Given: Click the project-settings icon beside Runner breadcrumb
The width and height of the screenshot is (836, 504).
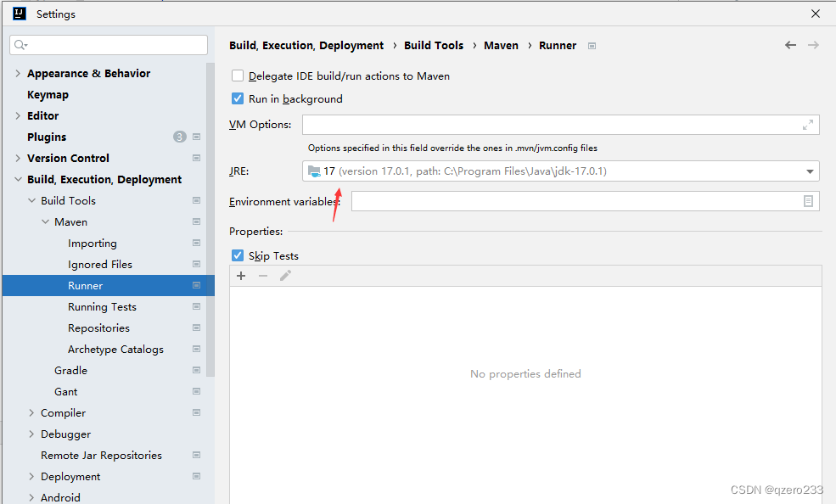Looking at the screenshot, I should coord(592,46).
